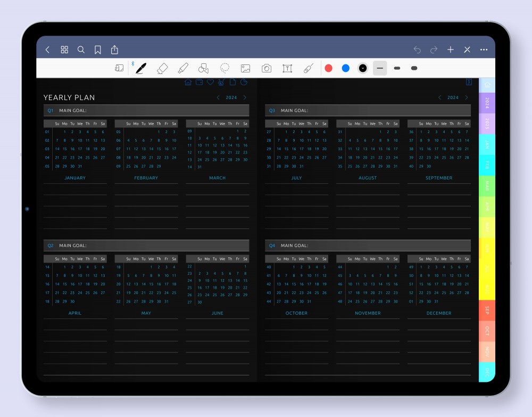Open the JANUARY month link
The height and width of the screenshot is (417, 532).
coord(75,178)
